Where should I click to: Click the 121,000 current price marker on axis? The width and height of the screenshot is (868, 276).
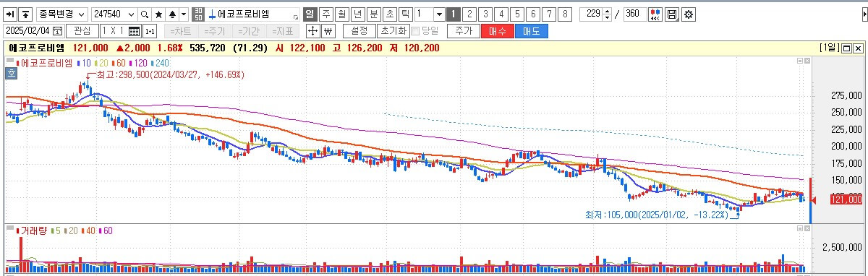[x=846, y=199]
